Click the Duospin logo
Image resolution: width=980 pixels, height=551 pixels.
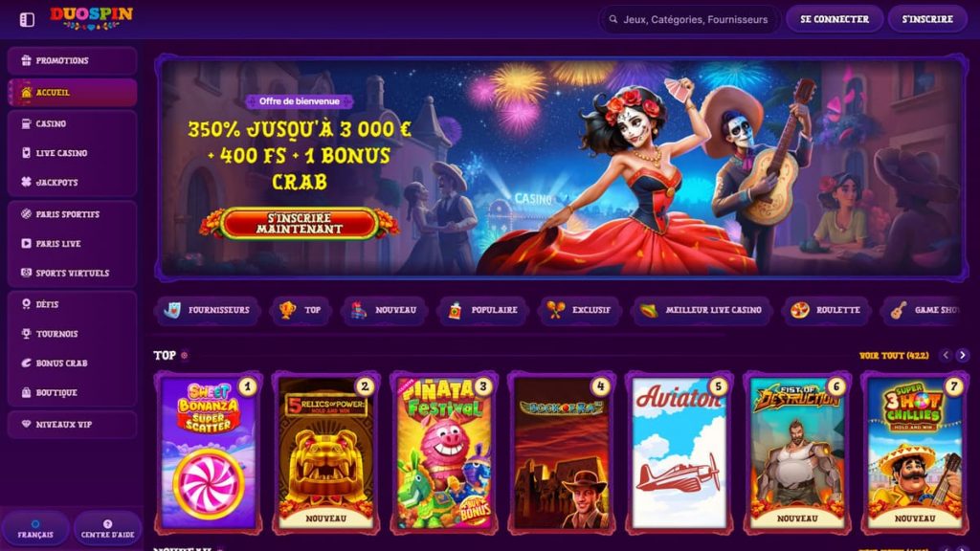coord(91,18)
